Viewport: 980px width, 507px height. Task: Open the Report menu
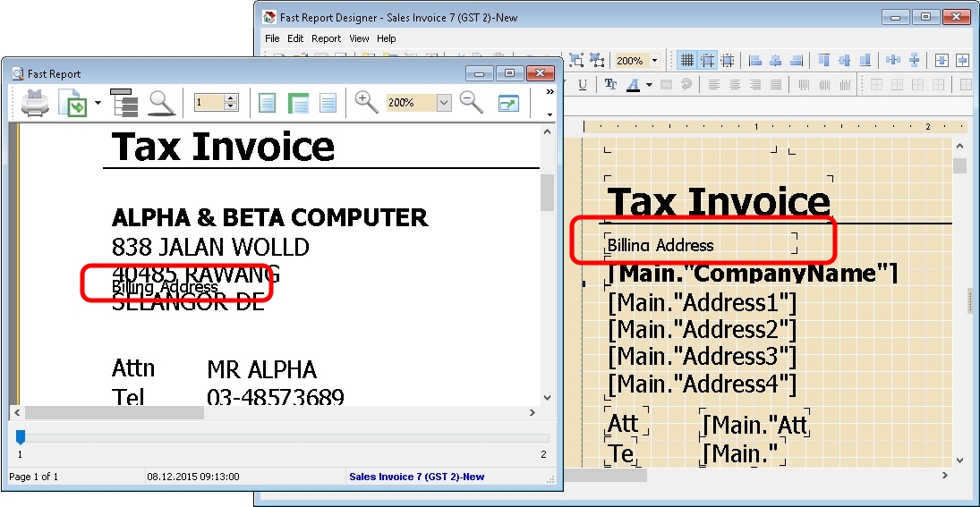pos(326,38)
